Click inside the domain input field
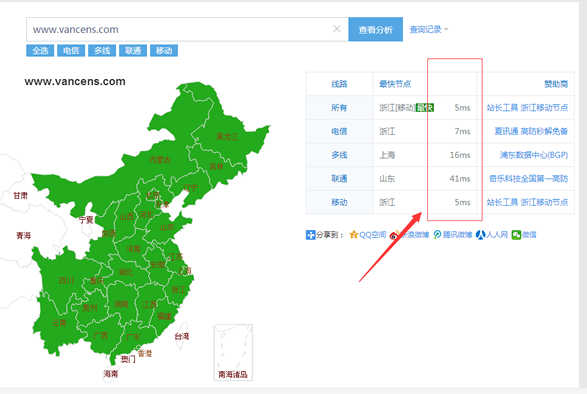 click(180, 29)
